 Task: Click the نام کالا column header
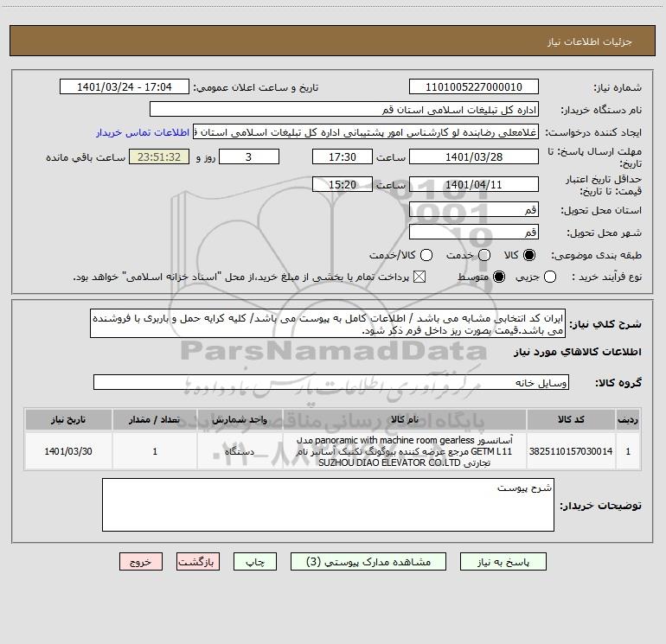pyautogui.click(x=405, y=419)
